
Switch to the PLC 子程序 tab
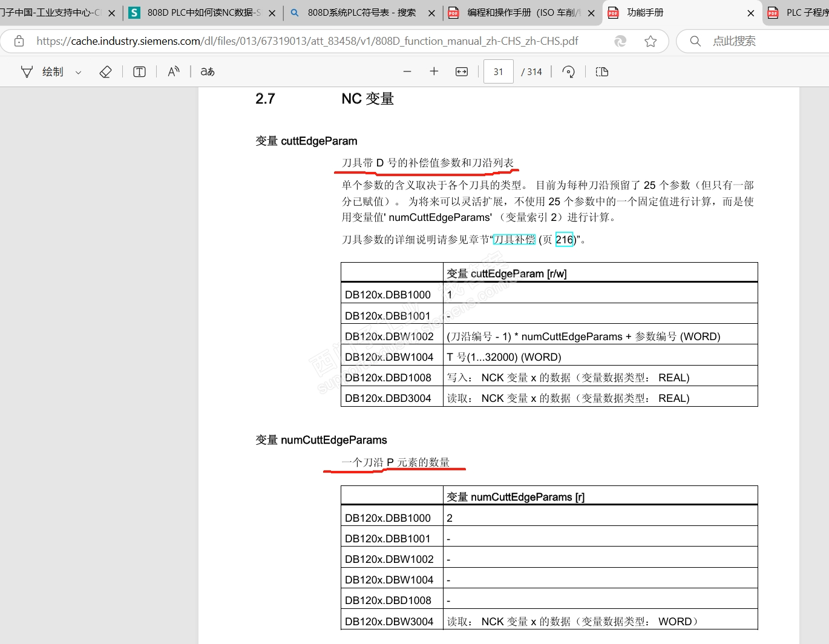tap(798, 13)
